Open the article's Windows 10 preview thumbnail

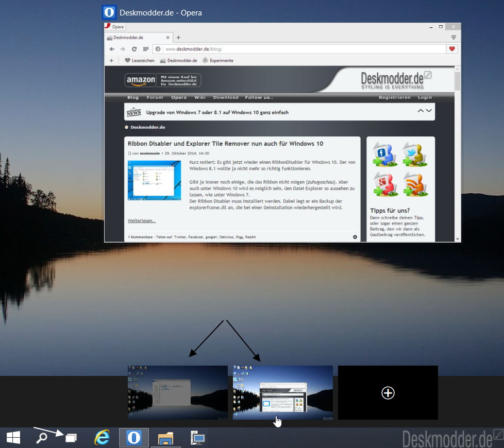click(154, 180)
